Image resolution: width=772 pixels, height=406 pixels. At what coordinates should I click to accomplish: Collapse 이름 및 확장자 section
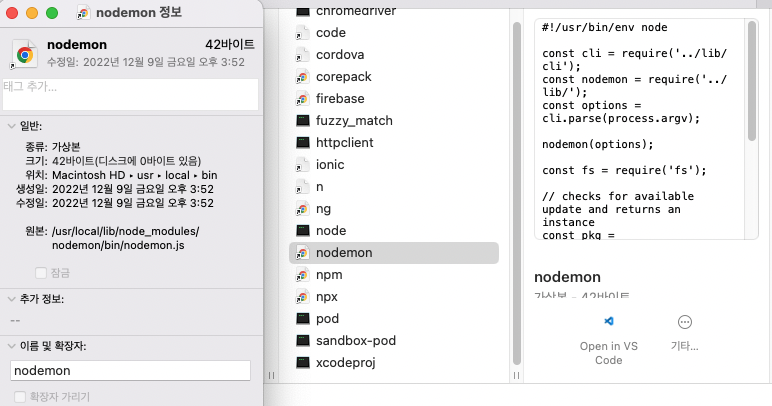click(x=12, y=346)
